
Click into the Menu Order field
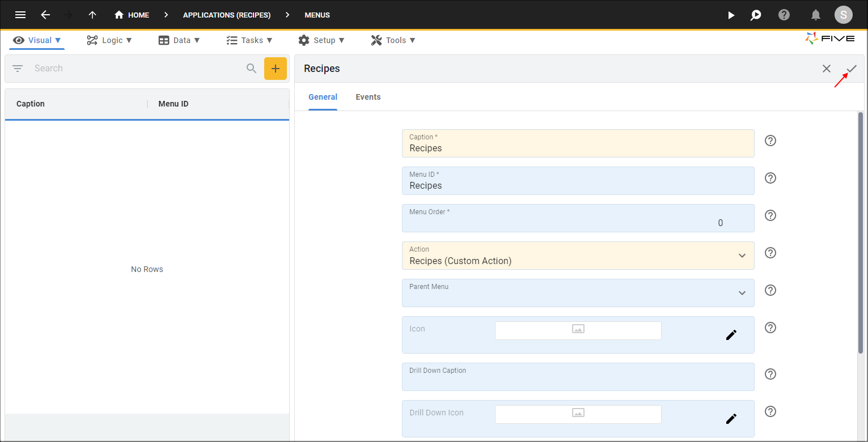click(578, 218)
